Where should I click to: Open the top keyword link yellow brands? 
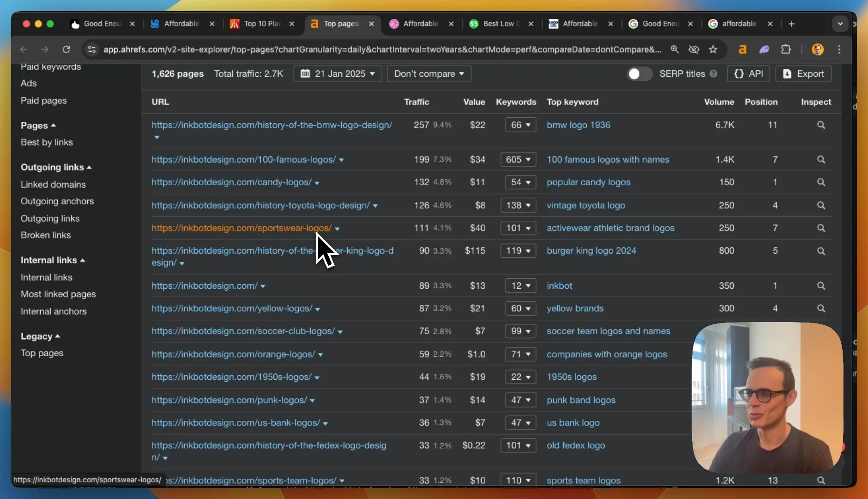coord(575,308)
